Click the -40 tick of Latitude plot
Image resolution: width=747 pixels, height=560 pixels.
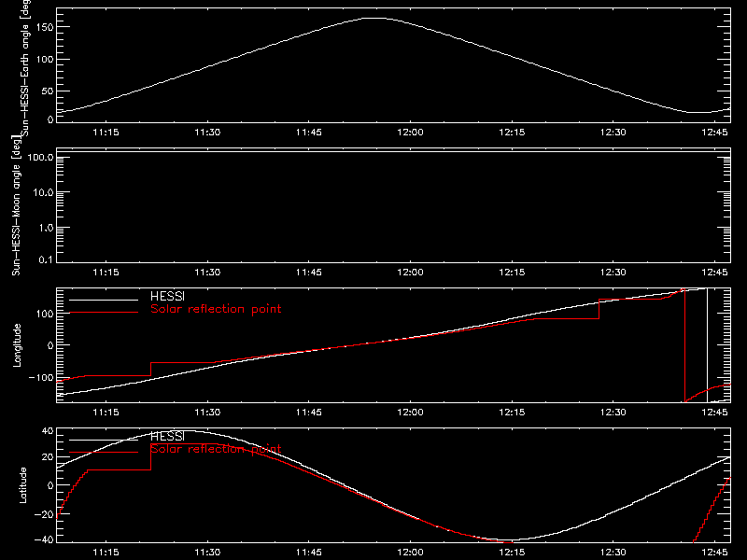[44, 540]
